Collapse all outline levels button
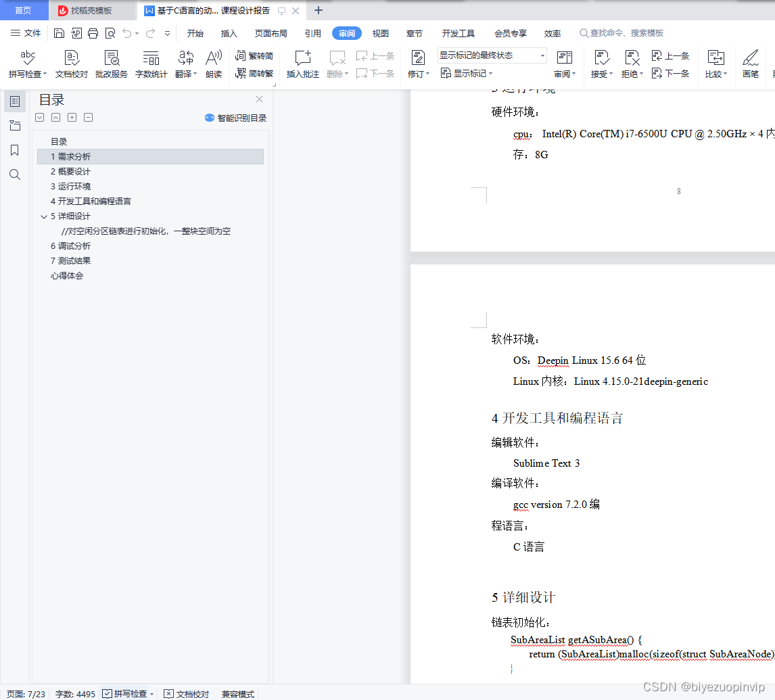 point(56,118)
